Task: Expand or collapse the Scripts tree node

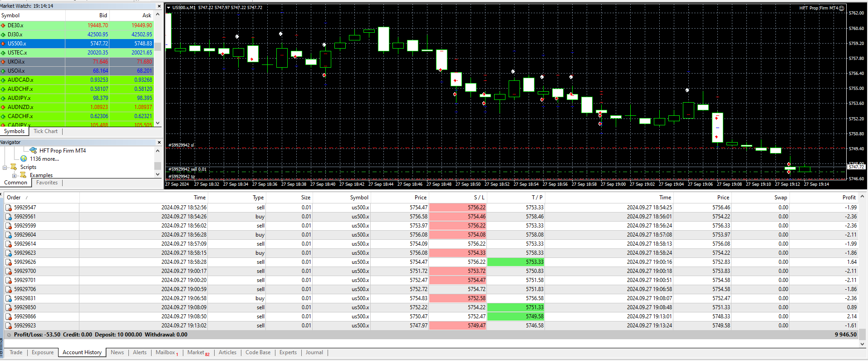Action: coord(5,167)
